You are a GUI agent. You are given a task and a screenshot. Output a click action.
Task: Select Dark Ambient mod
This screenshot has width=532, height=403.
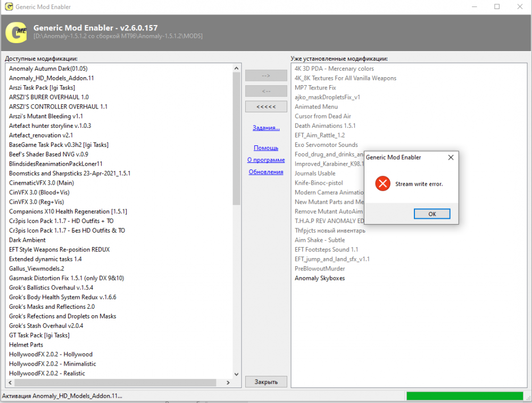coord(27,240)
